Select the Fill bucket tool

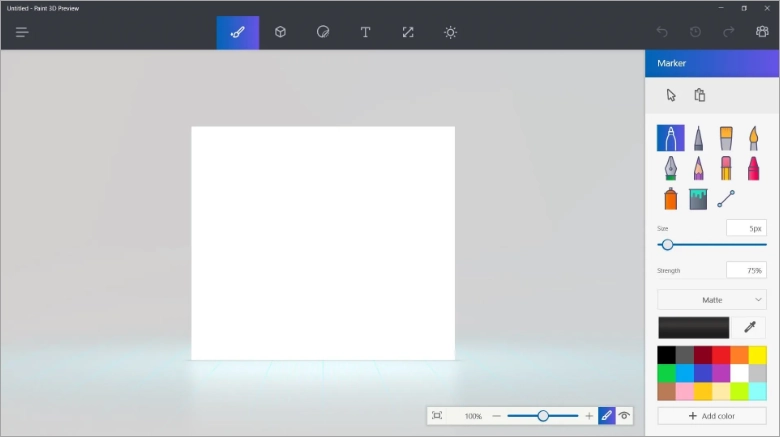698,199
